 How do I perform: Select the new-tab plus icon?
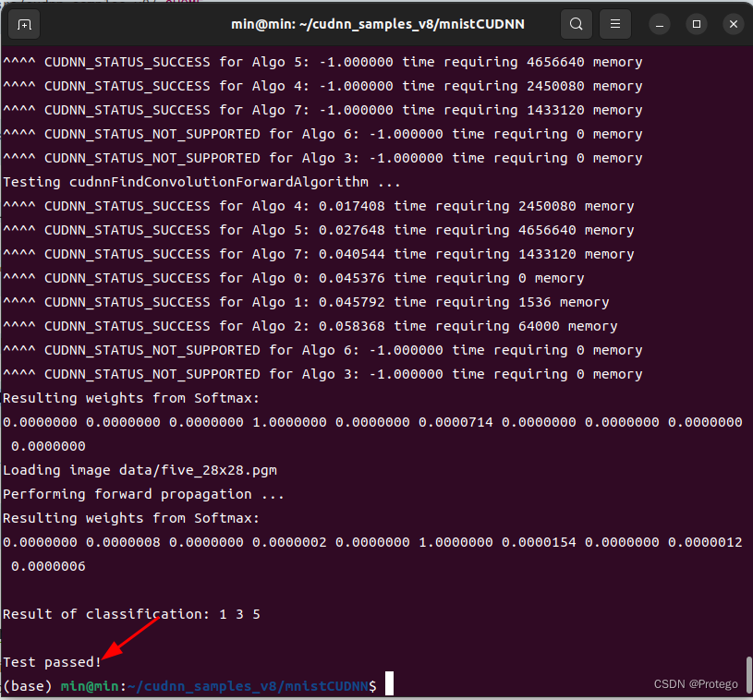click(24, 24)
